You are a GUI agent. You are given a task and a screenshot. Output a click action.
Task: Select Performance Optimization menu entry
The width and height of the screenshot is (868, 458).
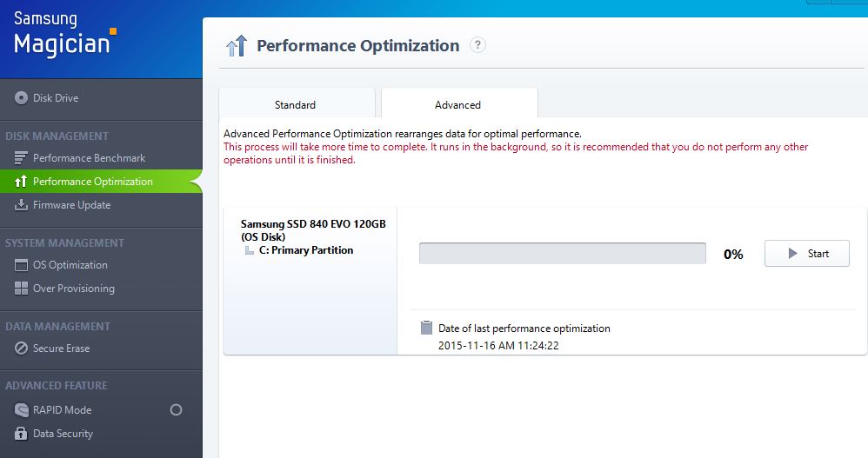pyautogui.click(x=101, y=182)
